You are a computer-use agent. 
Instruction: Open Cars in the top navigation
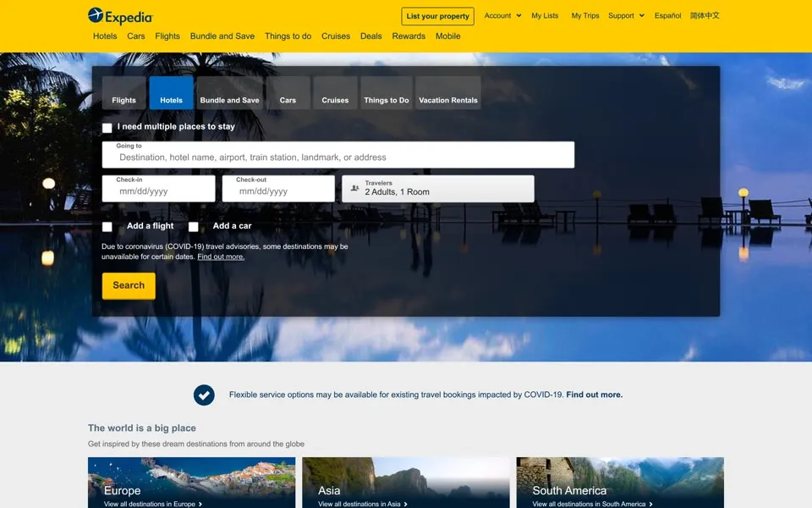click(136, 36)
